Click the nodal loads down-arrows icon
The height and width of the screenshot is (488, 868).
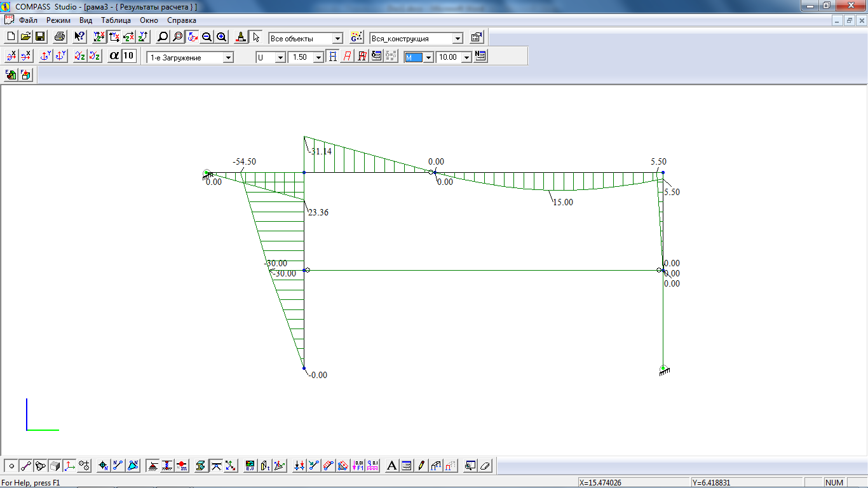[x=300, y=466]
